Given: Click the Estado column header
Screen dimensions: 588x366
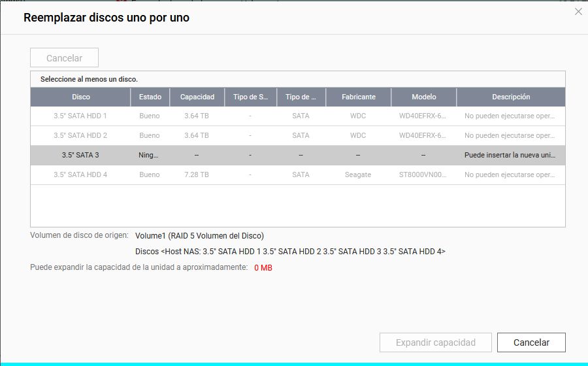Looking at the screenshot, I should coord(150,97).
